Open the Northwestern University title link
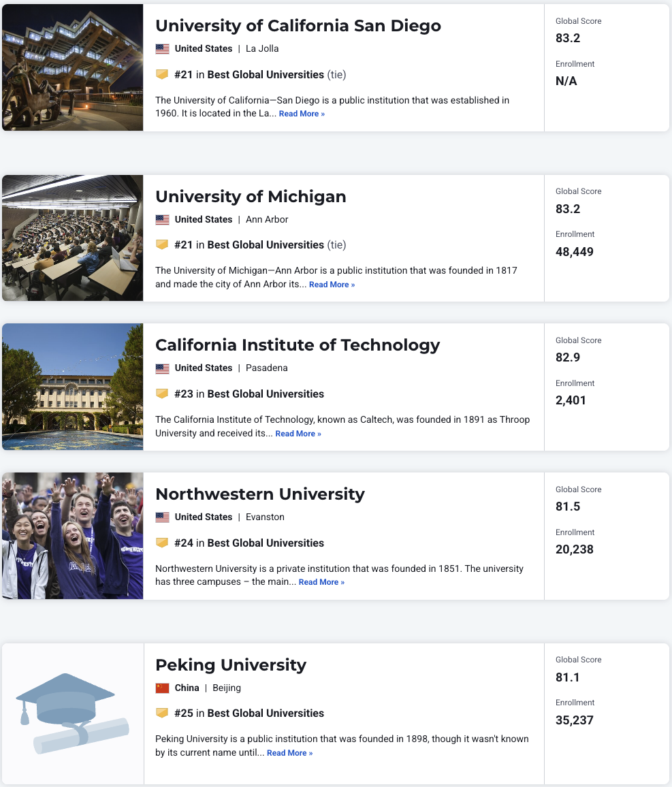This screenshot has height=787, width=672. (260, 494)
